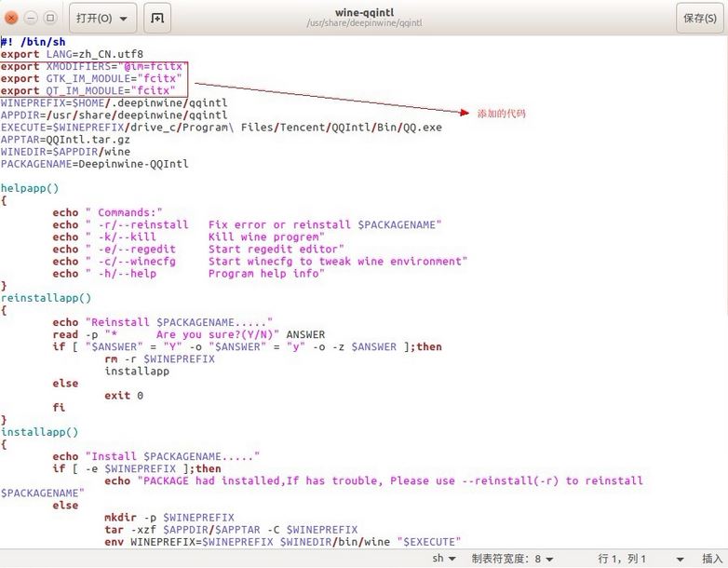Minimize the wine-qqintl editor window
728x568 pixels.
pos(31,18)
